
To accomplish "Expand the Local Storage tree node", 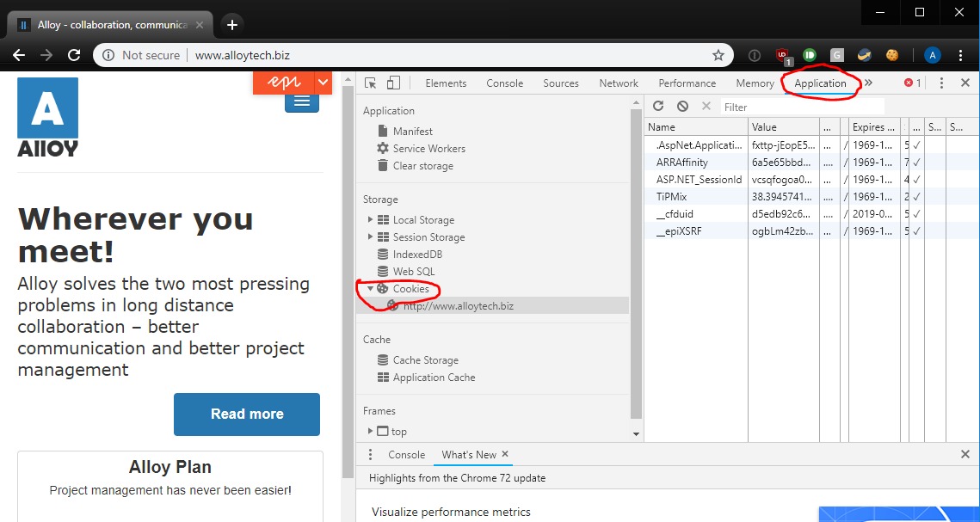I will click(371, 220).
